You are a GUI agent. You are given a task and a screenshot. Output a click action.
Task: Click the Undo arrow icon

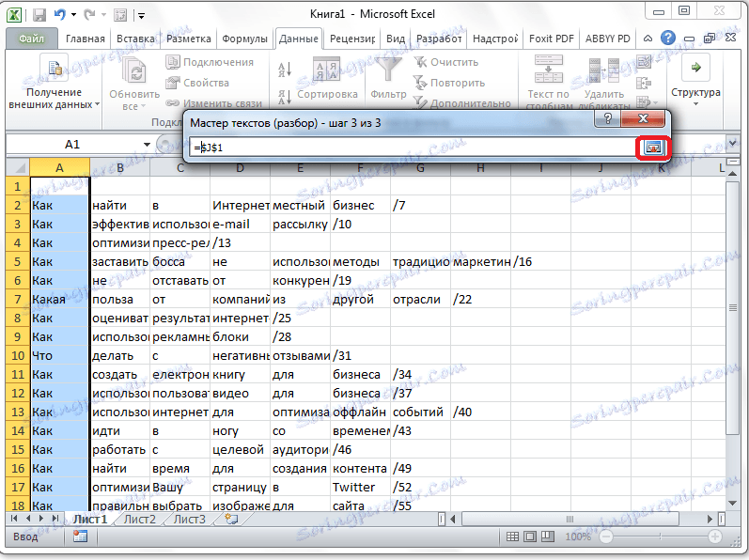[60, 15]
